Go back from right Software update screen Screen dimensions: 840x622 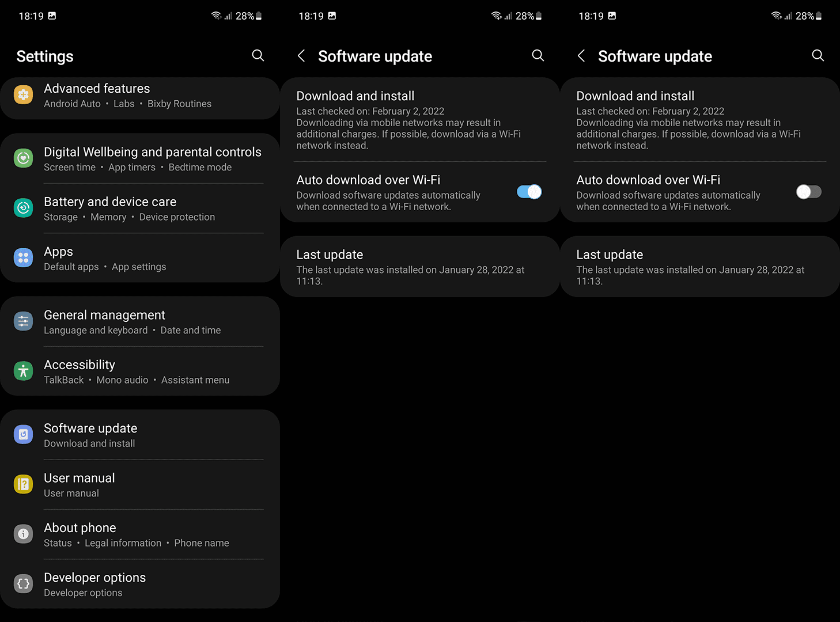click(581, 56)
